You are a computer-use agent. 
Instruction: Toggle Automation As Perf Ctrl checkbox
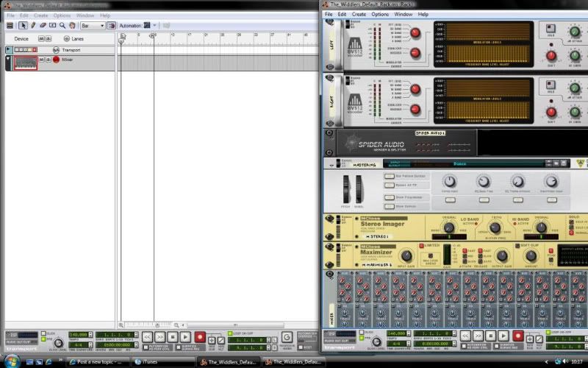click(x=146, y=347)
